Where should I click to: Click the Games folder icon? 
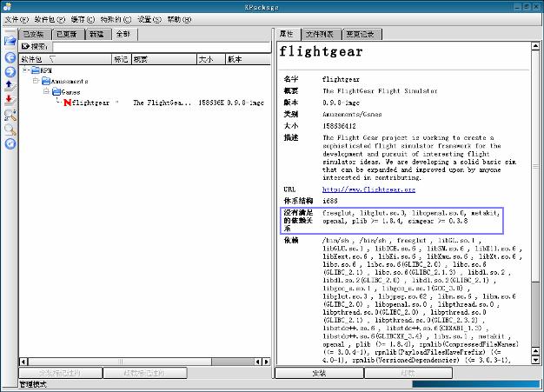pyautogui.click(x=56, y=92)
